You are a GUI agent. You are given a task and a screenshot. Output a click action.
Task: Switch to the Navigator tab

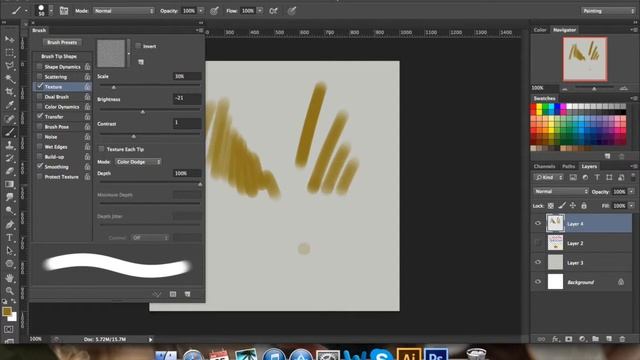564,30
